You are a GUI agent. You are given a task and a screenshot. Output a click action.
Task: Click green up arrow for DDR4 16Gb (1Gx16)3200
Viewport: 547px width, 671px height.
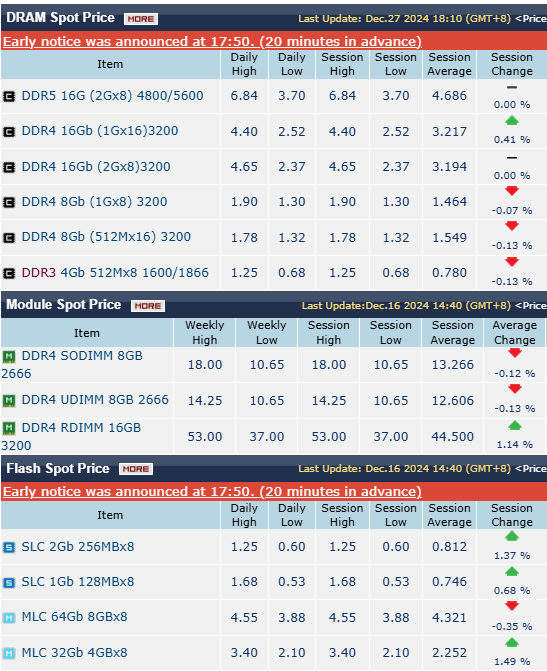pyautogui.click(x=512, y=121)
